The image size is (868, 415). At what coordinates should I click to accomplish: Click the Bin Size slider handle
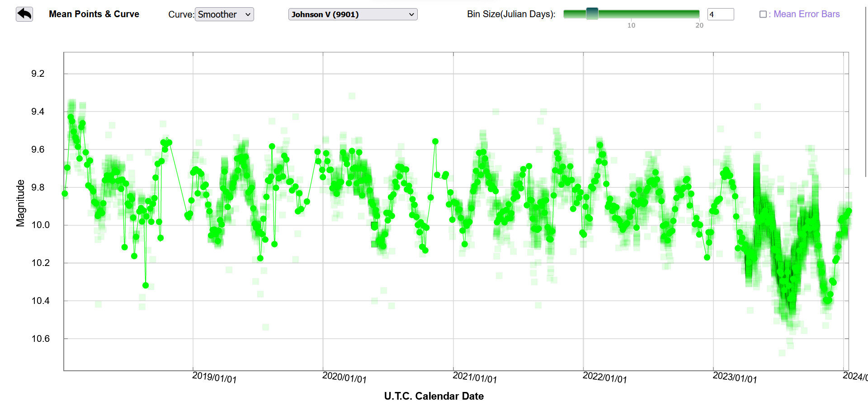(x=592, y=14)
